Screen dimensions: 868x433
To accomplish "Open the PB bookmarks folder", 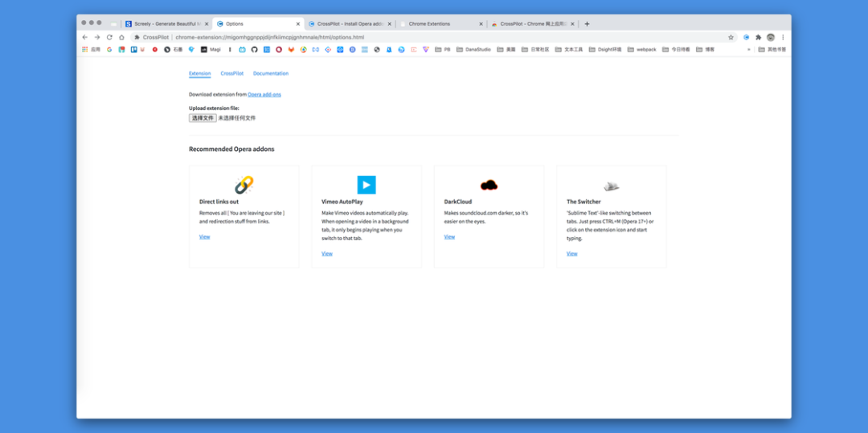I will tap(443, 49).
